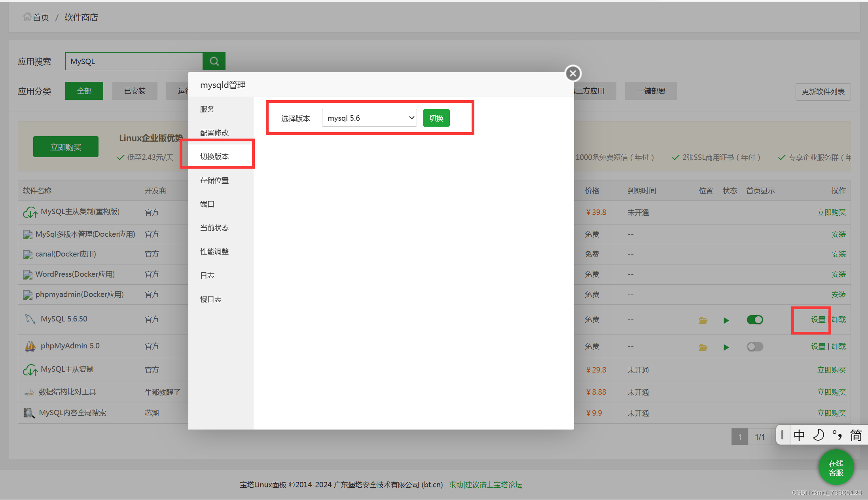Click 安装 for phpmyadmin(Docker应用)
The height and width of the screenshot is (500, 868).
click(x=838, y=295)
